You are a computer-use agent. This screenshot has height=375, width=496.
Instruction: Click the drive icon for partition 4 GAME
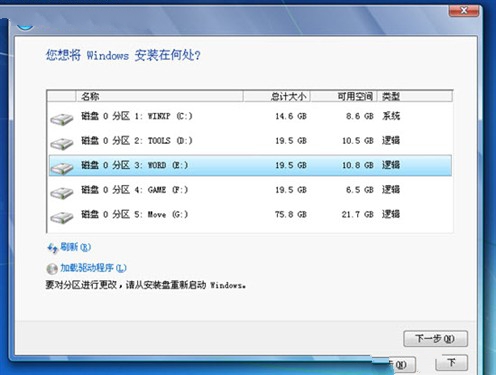pos(62,192)
